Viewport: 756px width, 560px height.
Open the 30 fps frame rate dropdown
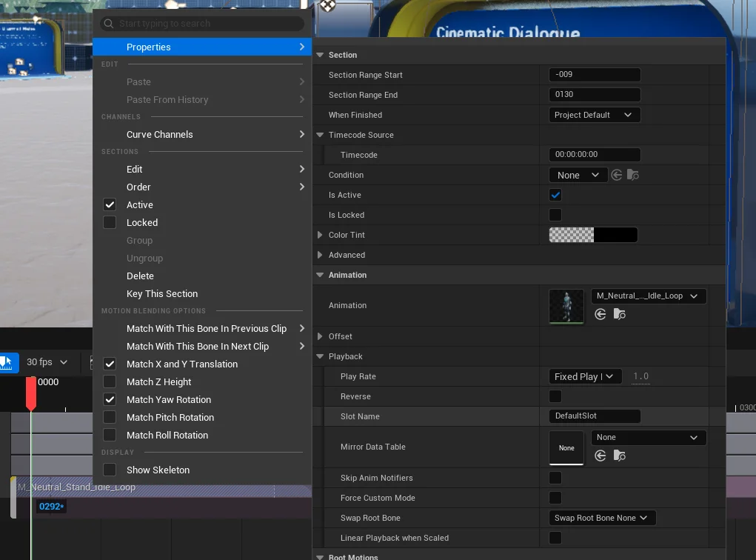pyautogui.click(x=47, y=362)
